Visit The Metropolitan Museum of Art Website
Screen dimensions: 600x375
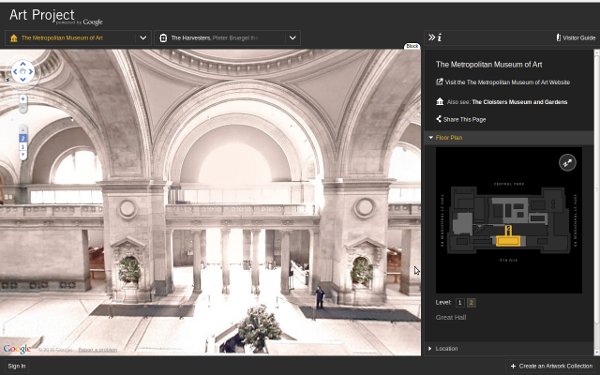coord(507,82)
